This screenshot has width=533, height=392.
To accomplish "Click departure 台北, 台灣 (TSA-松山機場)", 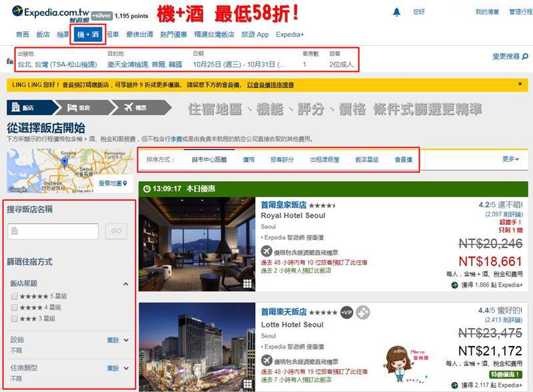I will click(x=57, y=65).
